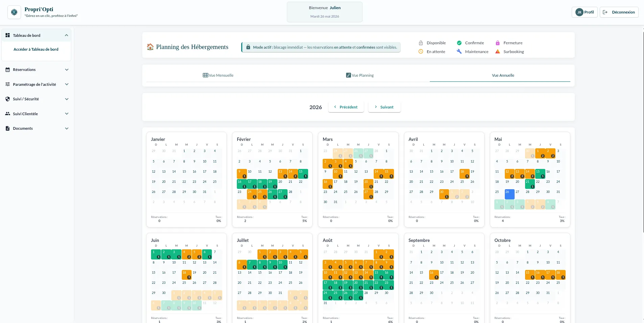Click green day 27 in Août
Image resolution: width=644 pixels, height=323 pixels.
[358, 295]
